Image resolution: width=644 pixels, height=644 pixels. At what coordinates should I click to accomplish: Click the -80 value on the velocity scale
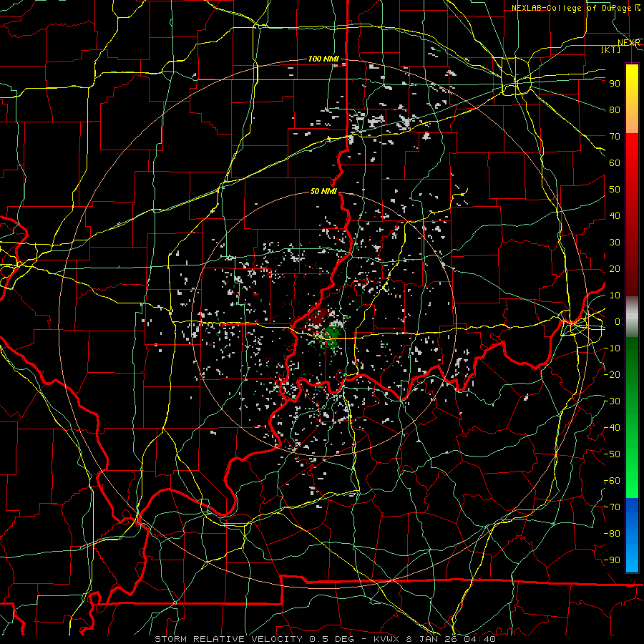click(613, 534)
